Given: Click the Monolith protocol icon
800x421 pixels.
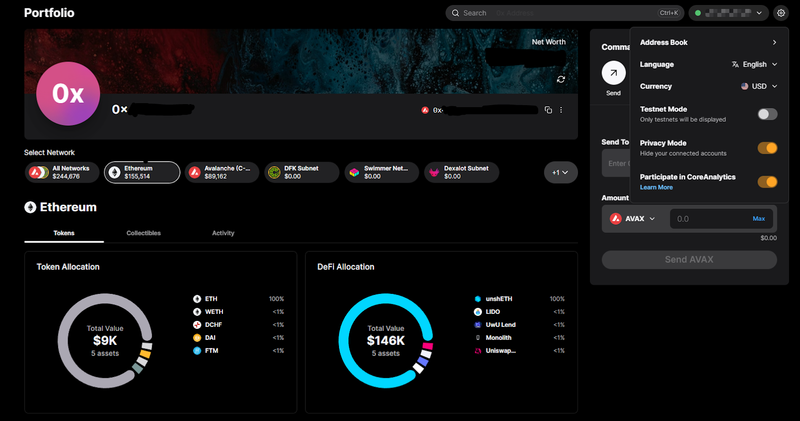Looking at the screenshot, I should (x=478, y=338).
